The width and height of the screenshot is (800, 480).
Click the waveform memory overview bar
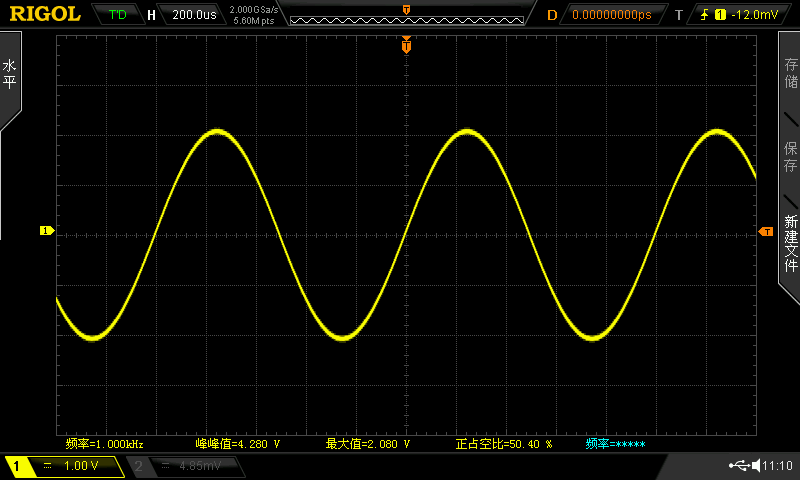click(x=407, y=20)
